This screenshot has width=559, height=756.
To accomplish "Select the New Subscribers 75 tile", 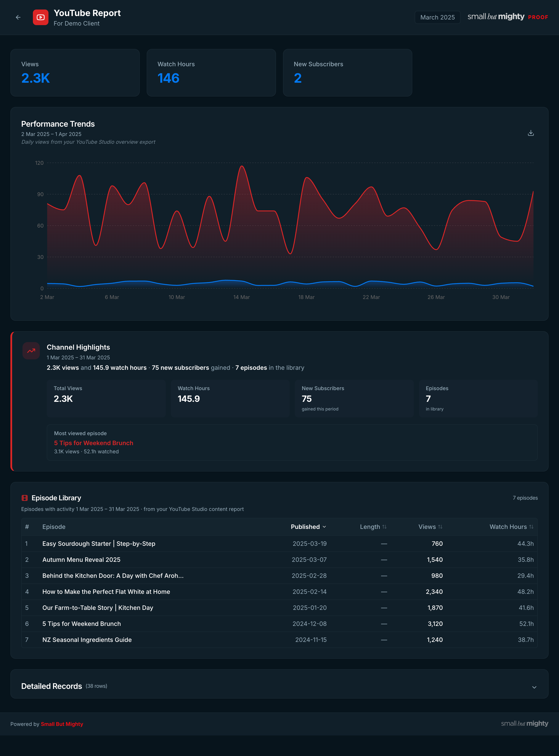I will click(354, 399).
